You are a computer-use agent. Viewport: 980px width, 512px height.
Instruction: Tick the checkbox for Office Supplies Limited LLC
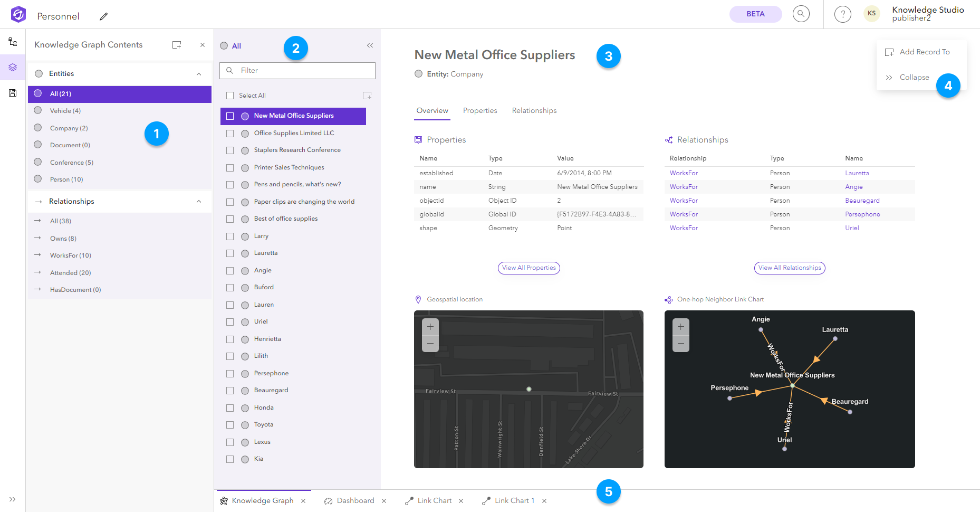click(230, 134)
